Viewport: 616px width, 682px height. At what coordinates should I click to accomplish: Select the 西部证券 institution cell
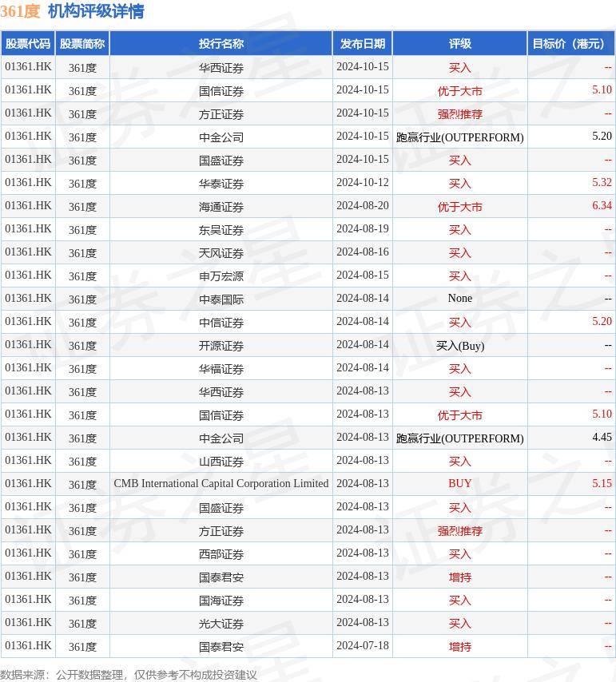point(221,553)
